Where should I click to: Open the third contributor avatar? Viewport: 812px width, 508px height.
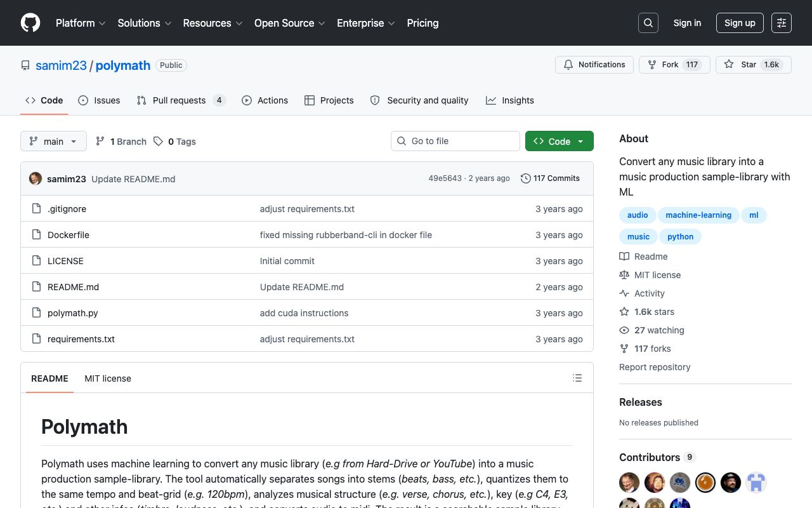[680, 483]
